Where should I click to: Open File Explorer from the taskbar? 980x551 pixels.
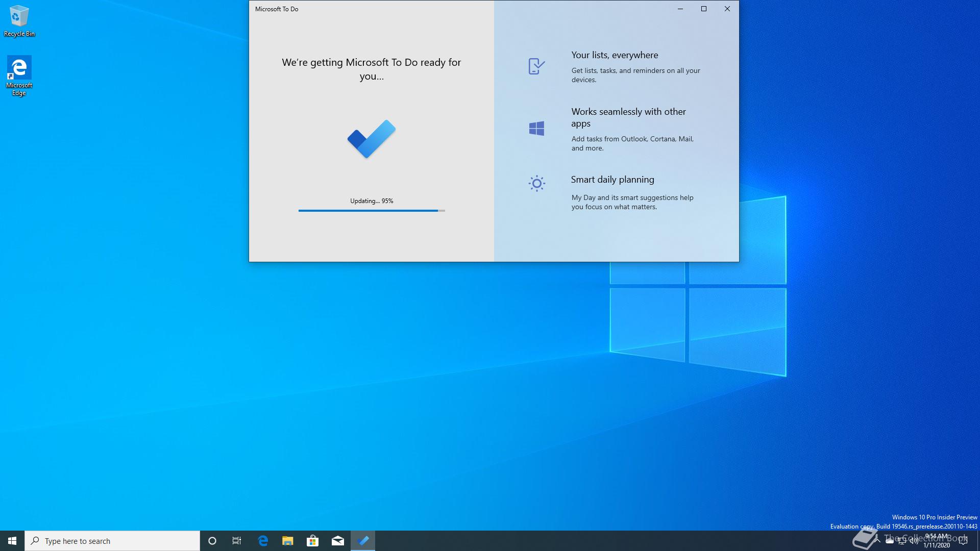click(x=288, y=541)
